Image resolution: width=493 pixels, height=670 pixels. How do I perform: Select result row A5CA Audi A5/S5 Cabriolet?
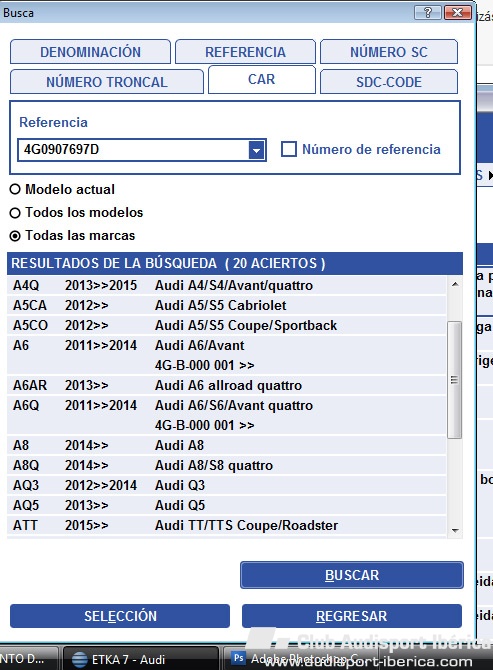click(x=227, y=305)
